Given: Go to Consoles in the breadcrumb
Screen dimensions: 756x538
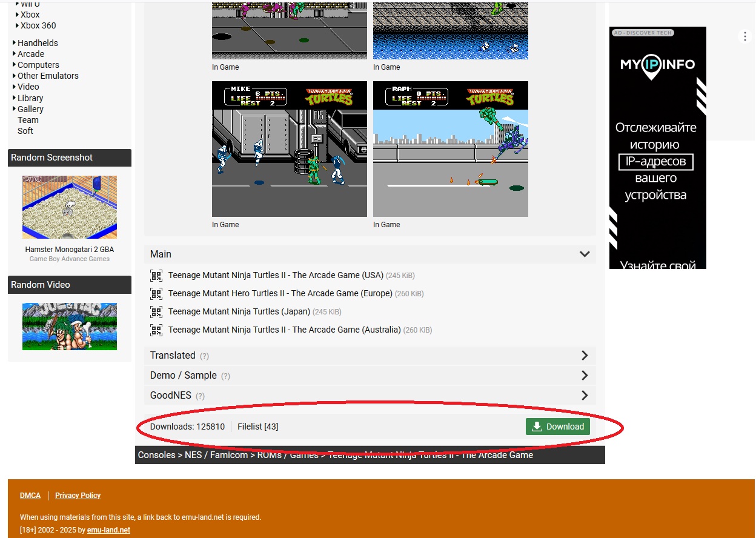Looking at the screenshot, I should [157, 455].
